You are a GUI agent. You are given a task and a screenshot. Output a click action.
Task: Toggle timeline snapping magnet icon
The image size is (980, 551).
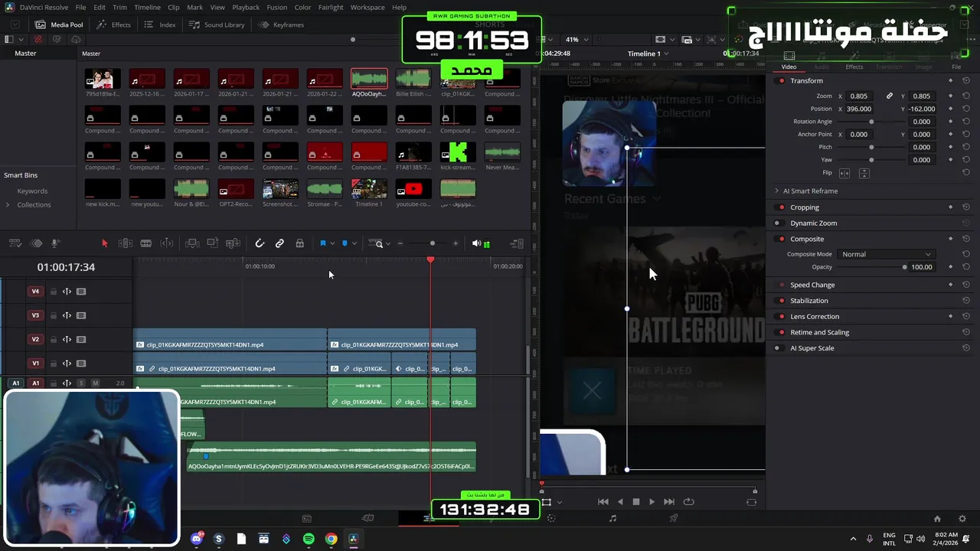click(260, 243)
